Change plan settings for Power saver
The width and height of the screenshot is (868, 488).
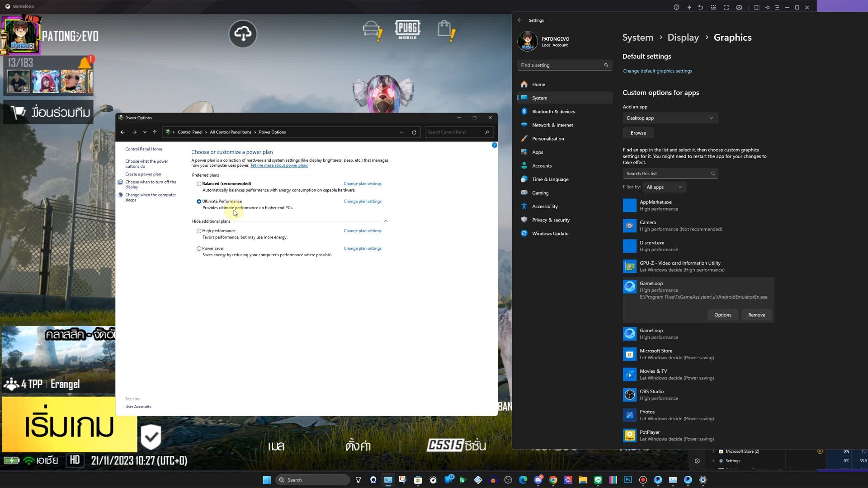(x=362, y=248)
